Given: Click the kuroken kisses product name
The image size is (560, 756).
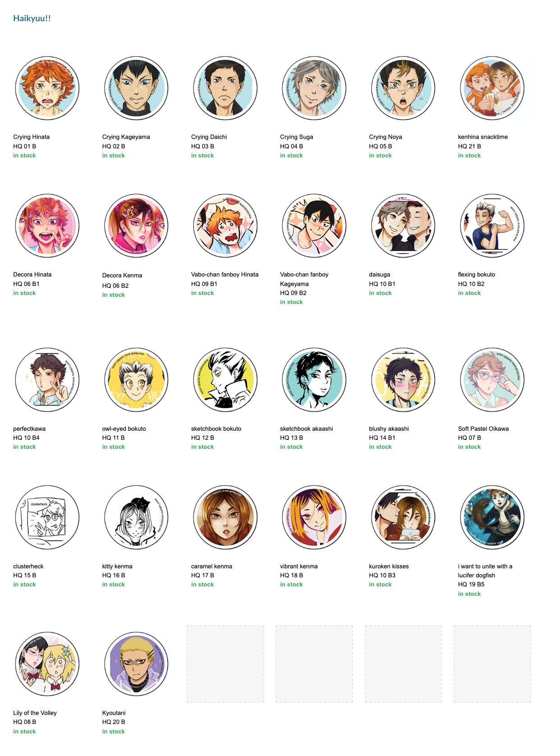Looking at the screenshot, I should pos(389,566).
